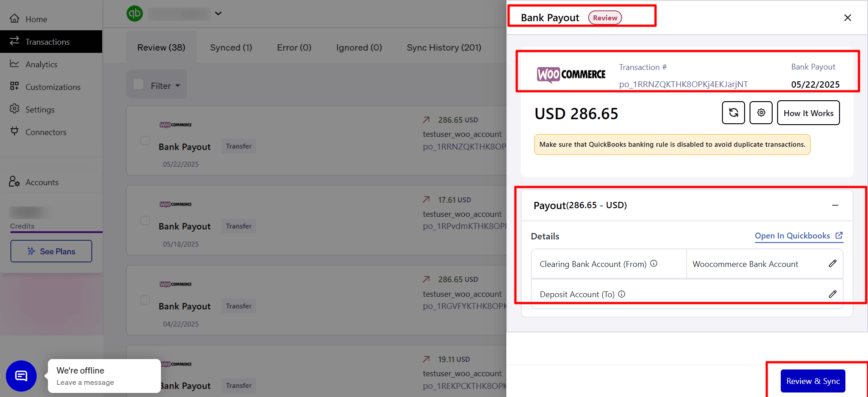Collapse the Payout(286.65 - USD) section
Viewport: 868px width, 397px height.
pyautogui.click(x=835, y=205)
